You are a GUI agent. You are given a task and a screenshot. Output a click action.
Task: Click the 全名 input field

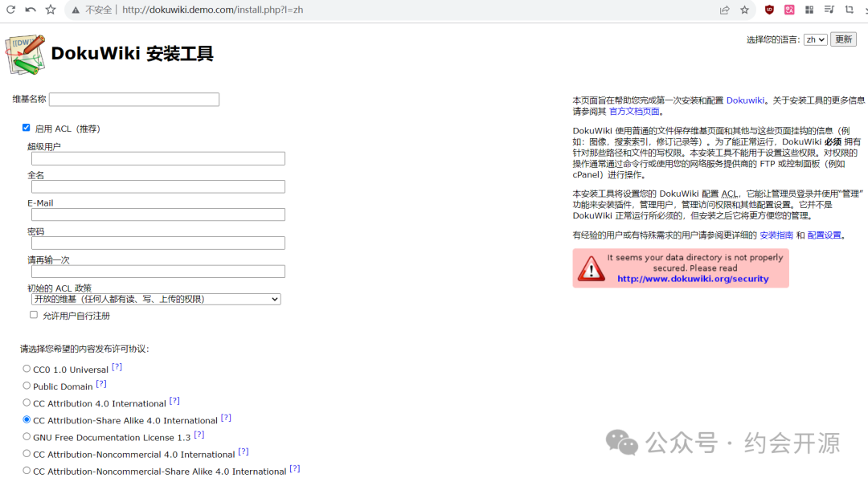[x=158, y=187]
